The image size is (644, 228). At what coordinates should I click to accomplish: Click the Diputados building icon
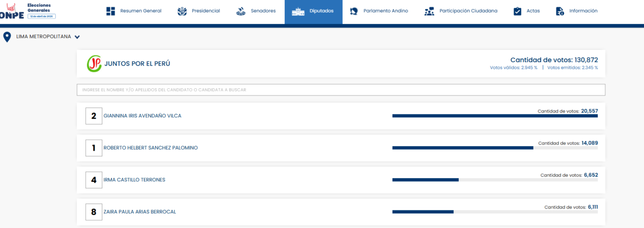pyautogui.click(x=298, y=11)
